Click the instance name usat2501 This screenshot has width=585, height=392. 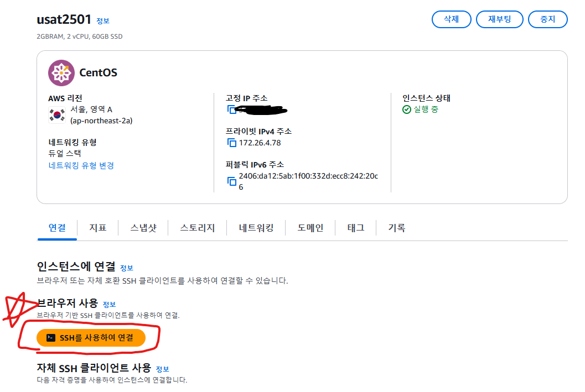pos(64,19)
